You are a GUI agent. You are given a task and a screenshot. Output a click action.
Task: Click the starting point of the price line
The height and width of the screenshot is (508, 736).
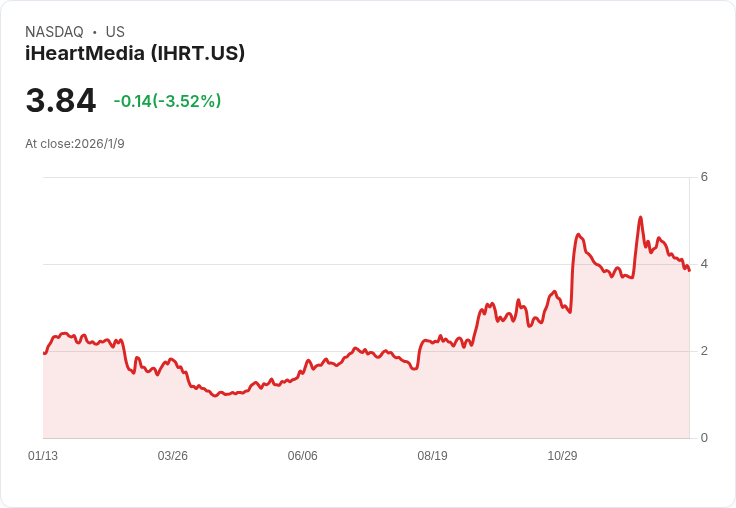point(44,353)
